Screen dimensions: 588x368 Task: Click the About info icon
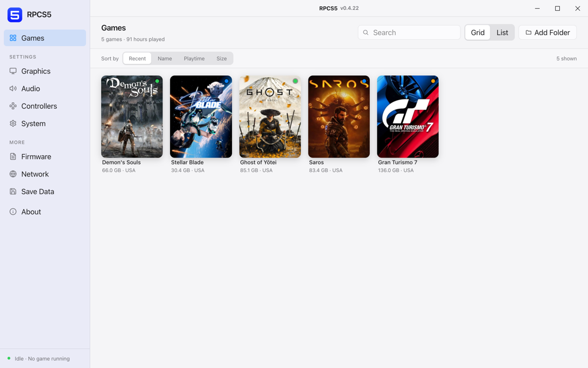(x=13, y=212)
